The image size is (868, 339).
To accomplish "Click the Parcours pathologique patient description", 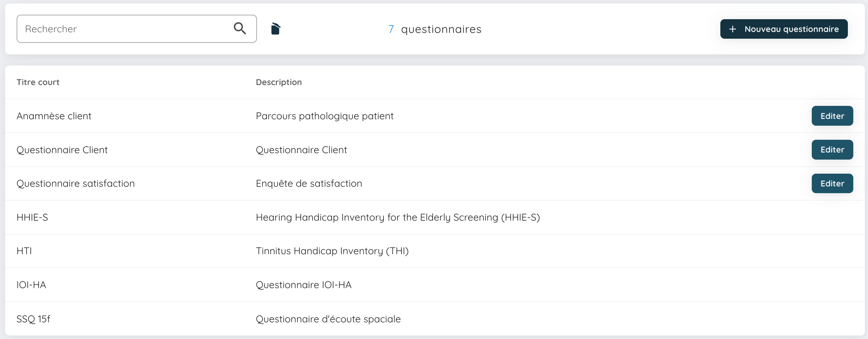I will [324, 116].
